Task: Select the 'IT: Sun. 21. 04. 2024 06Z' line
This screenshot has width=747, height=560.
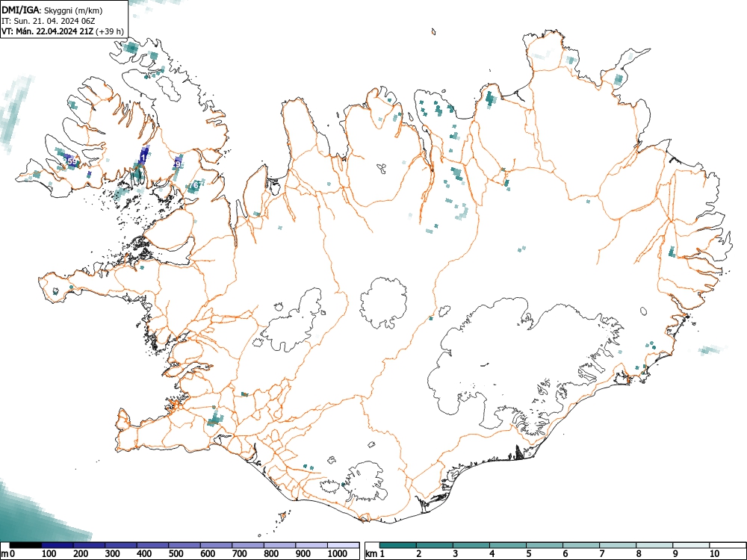Action: (x=46, y=22)
